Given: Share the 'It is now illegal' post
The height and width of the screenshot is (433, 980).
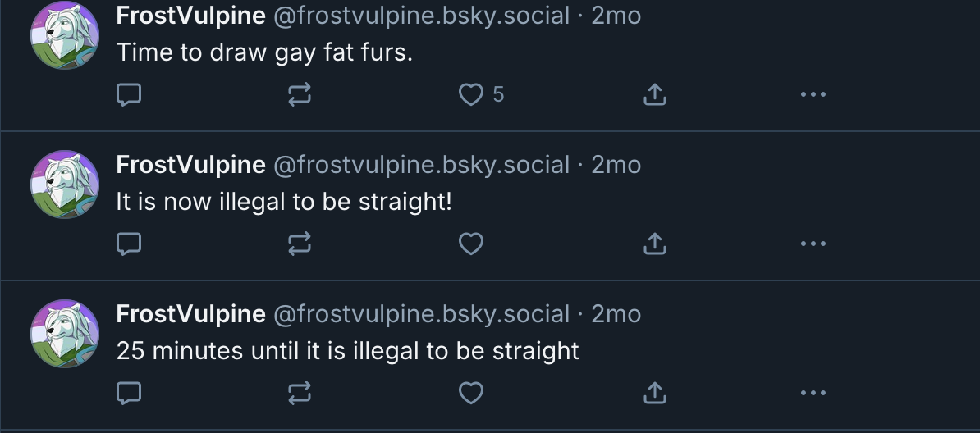Looking at the screenshot, I should coord(654,244).
